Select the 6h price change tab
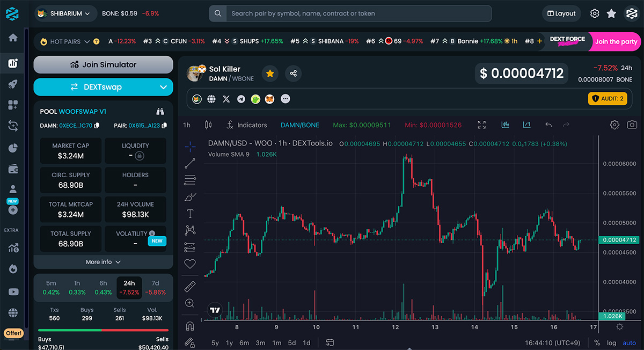The height and width of the screenshot is (350, 644). pyautogui.click(x=103, y=288)
